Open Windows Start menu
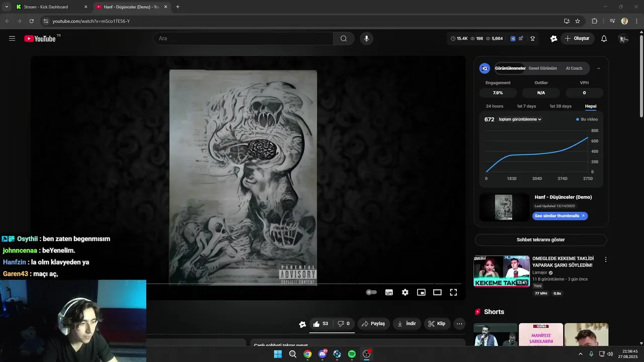Image resolution: width=644 pixels, height=362 pixels. point(278,354)
